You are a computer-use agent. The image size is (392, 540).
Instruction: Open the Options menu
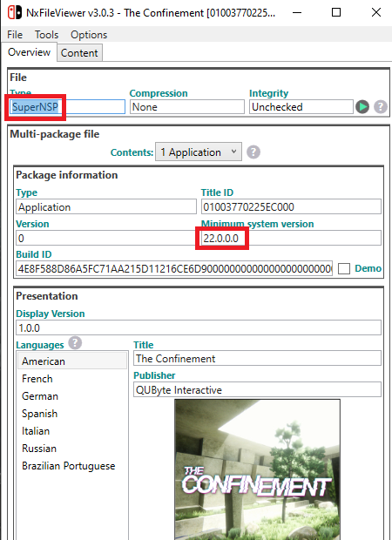[89, 35]
